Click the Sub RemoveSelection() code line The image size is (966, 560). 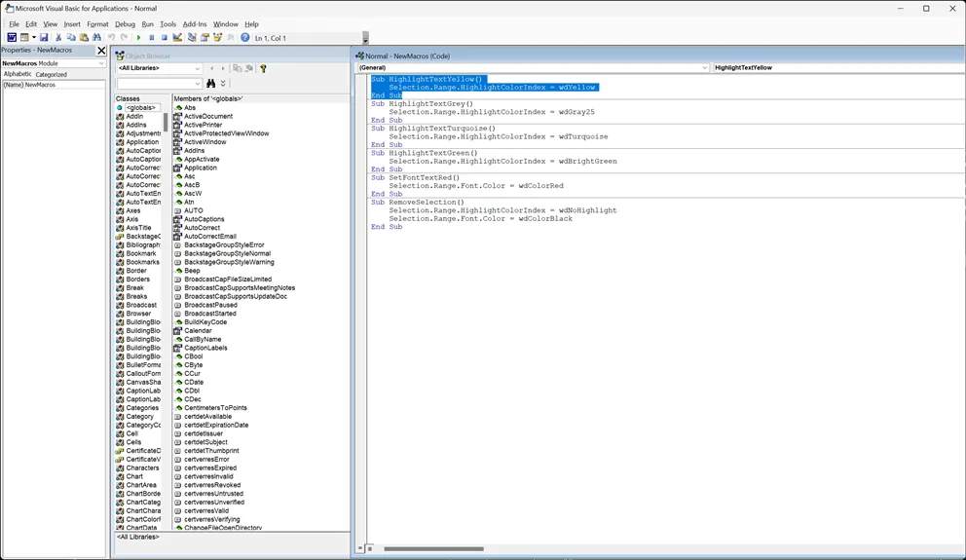point(418,202)
